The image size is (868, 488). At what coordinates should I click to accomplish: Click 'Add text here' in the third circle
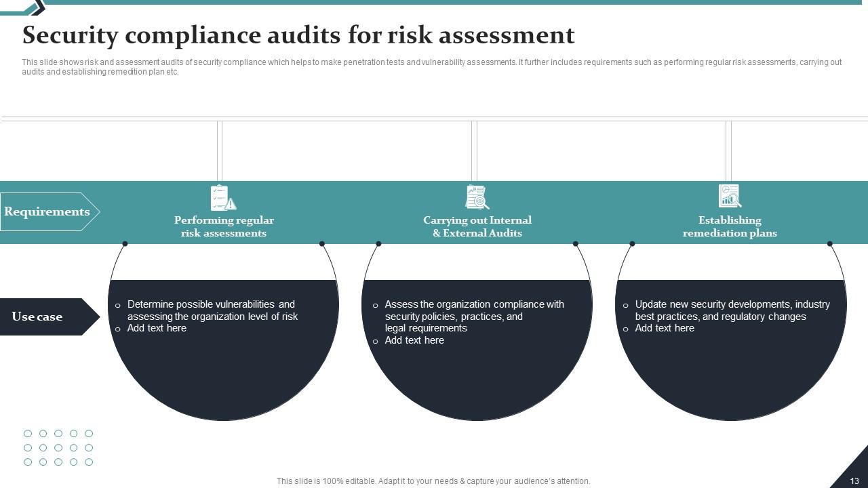click(665, 328)
